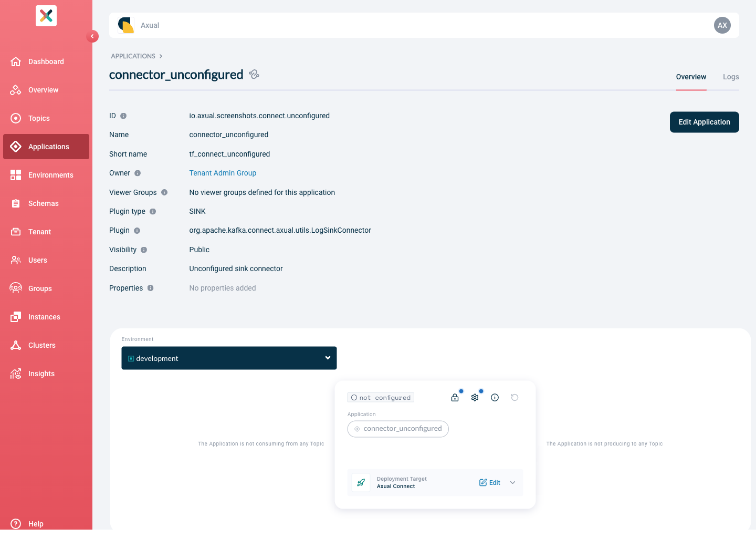
Task: Click the plugin class LogSinkConnector text
Action: (280, 230)
